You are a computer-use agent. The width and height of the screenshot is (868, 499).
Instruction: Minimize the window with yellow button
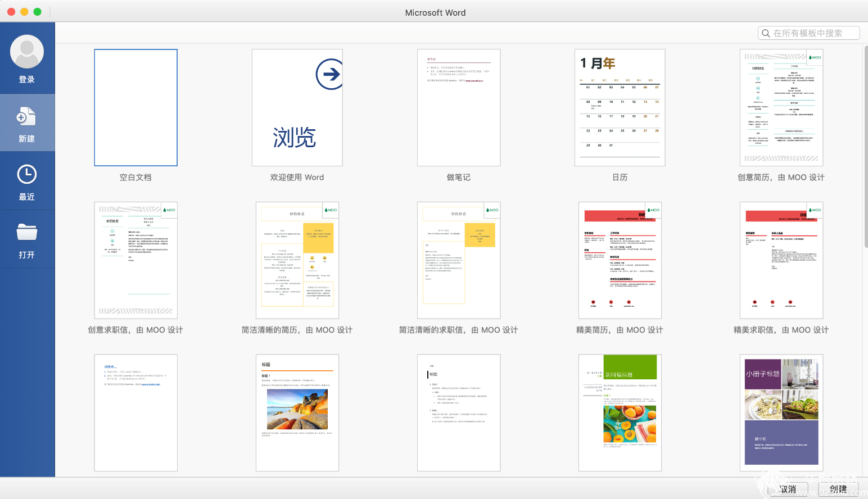[24, 12]
